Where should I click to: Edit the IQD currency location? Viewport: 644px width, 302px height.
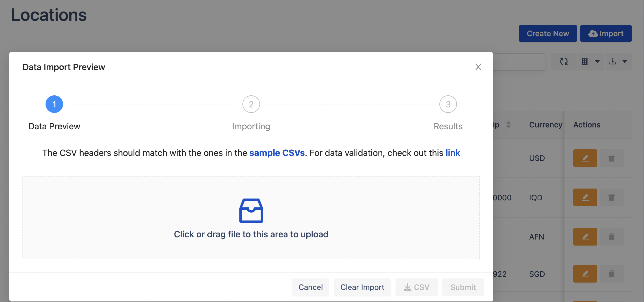(585, 197)
